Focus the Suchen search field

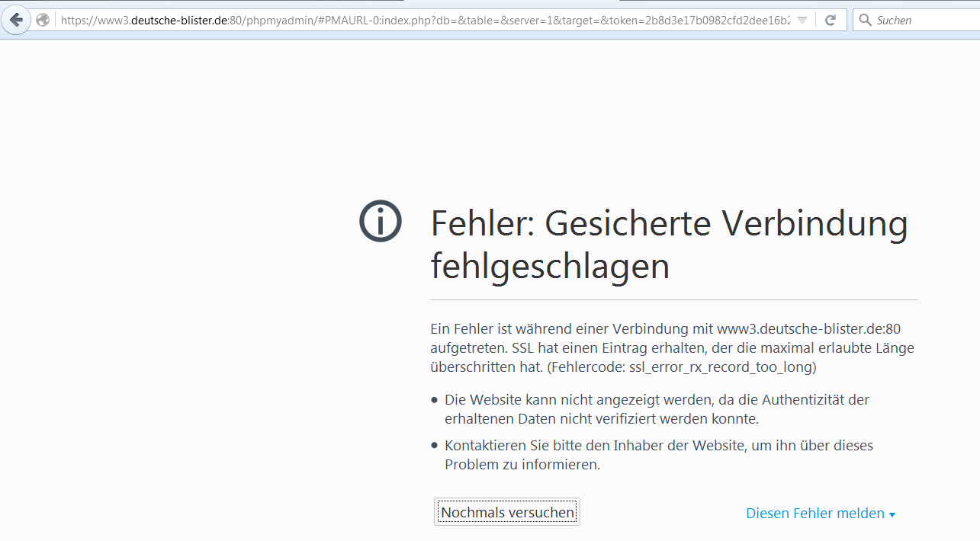point(923,21)
